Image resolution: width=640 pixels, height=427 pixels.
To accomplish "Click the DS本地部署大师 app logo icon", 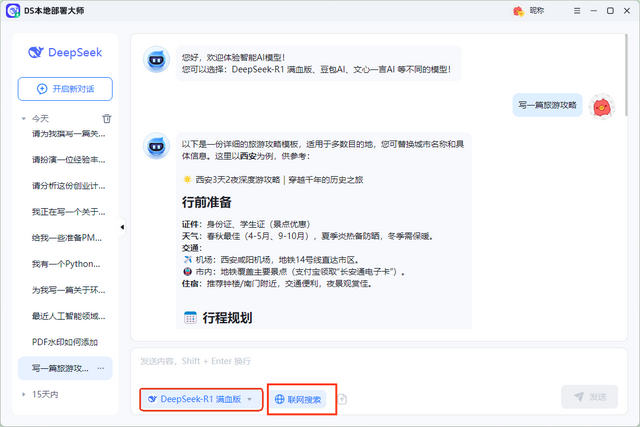I will point(13,11).
